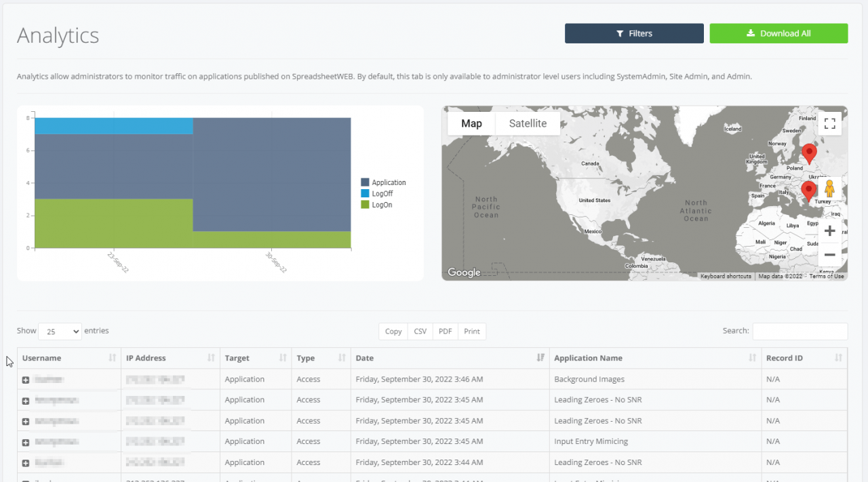Click the Search input field
Screen dimensions: 868x482
click(800, 332)
